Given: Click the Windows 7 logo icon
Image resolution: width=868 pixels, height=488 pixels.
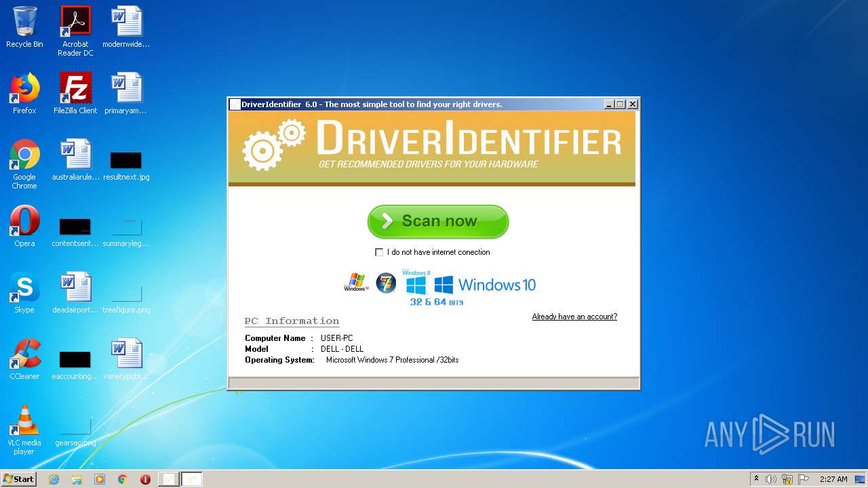Looking at the screenshot, I should pos(386,283).
